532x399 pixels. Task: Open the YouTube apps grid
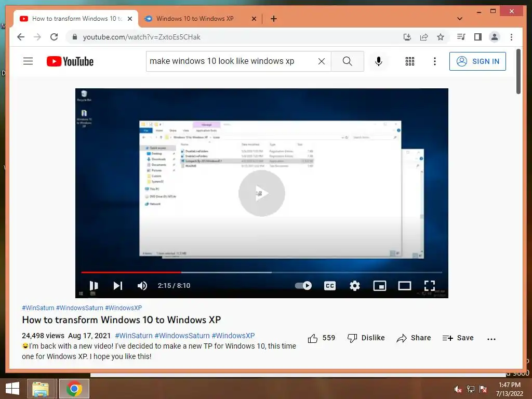coord(410,61)
